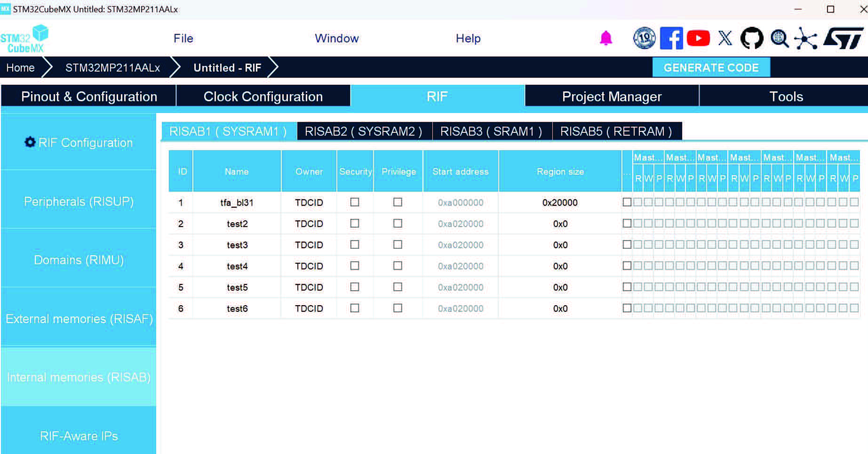Click region size field for test3
Image resolution: width=868 pixels, height=454 pixels.
click(x=560, y=245)
